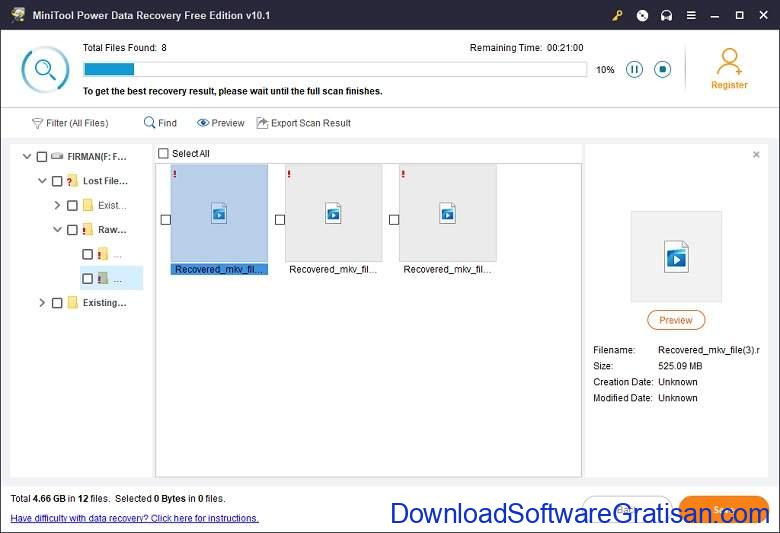Check the FIRMAN(F:) drive checkbox
This screenshot has width=780, height=533.
(42, 157)
